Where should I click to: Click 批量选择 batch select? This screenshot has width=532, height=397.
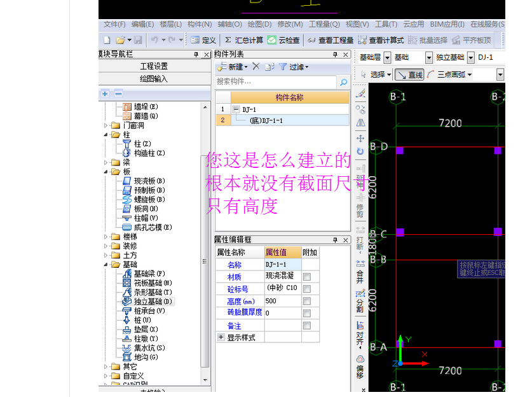tap(428, 40)
